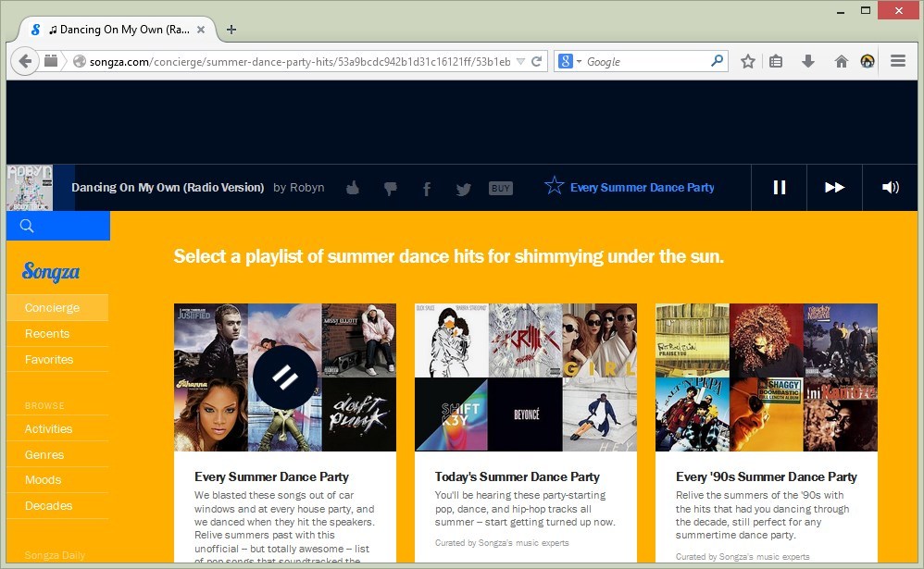924x569 pixels.
Task: Mute the volume speaker icon
Action: tap(890, 187)
